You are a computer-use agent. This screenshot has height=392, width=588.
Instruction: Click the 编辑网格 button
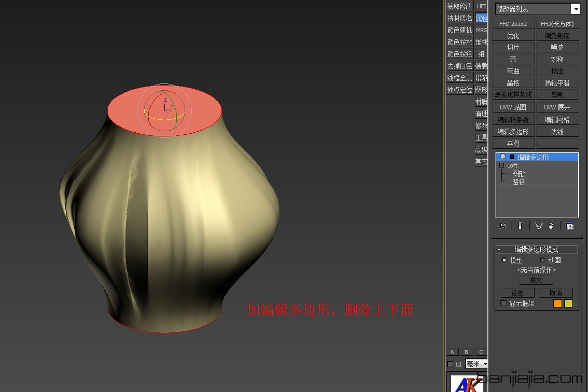(557, 120)
